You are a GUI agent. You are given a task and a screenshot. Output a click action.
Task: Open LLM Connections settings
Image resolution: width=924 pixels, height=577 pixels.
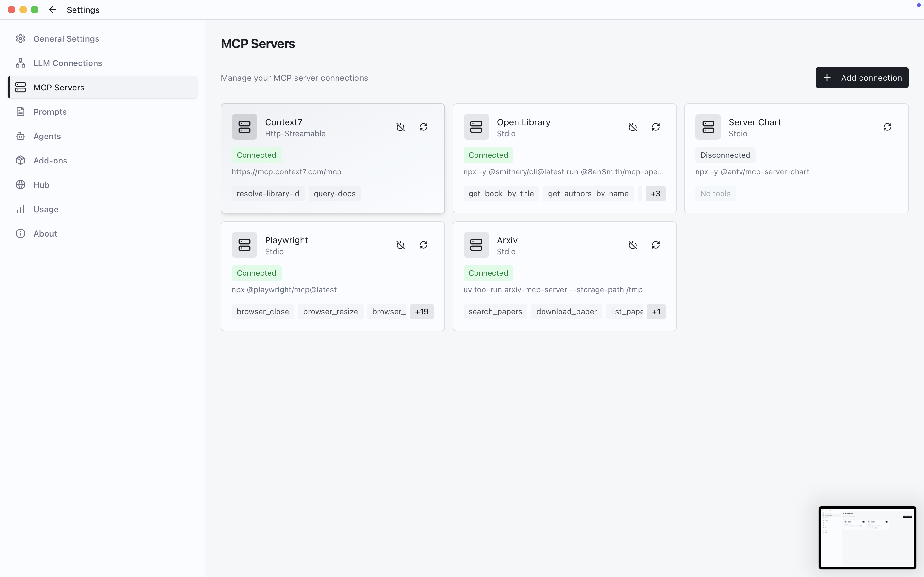pyautogui.click(x=68, y=63)
